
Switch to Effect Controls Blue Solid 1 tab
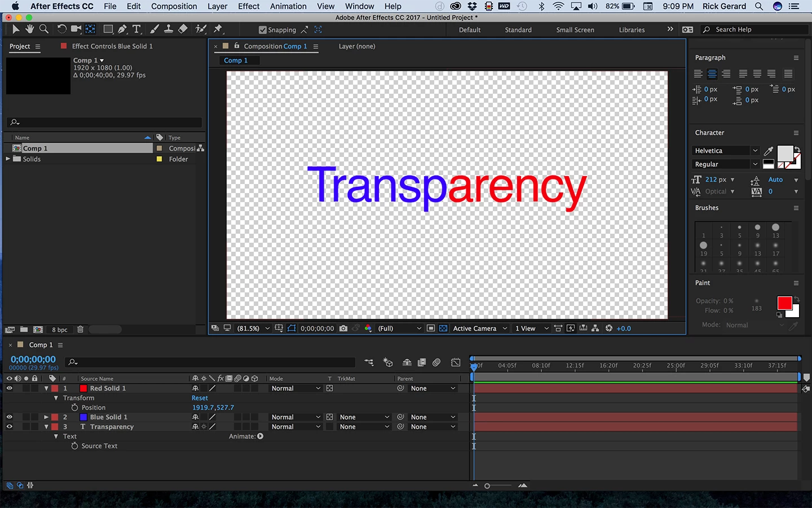pyautogui.click(x=112, y=46)
